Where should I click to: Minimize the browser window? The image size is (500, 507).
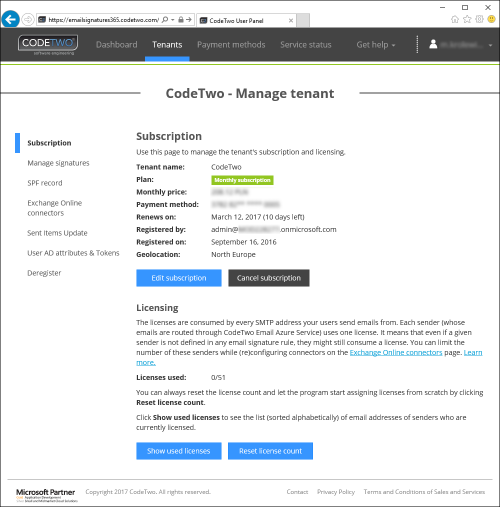442,7
